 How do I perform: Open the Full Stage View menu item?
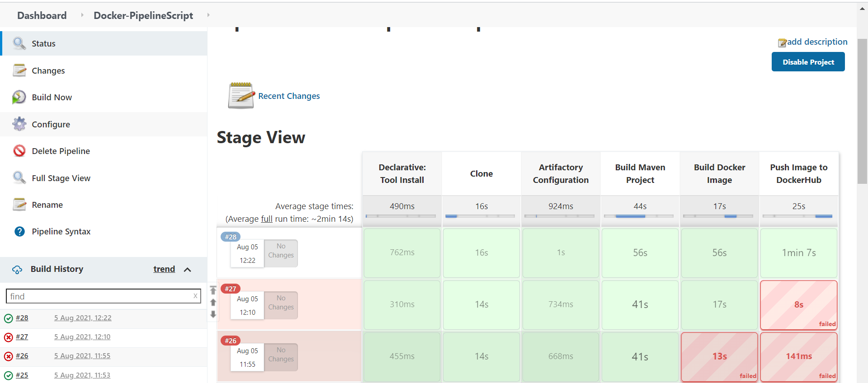pyautogui.click(x=61, y=178)
